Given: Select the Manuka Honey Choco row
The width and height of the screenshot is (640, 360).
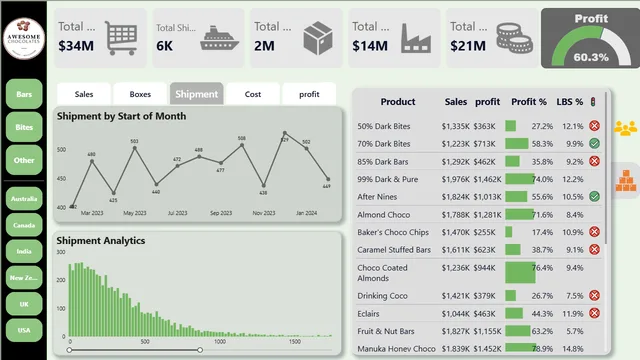Looking at the screenshot, I should point(478,349).
